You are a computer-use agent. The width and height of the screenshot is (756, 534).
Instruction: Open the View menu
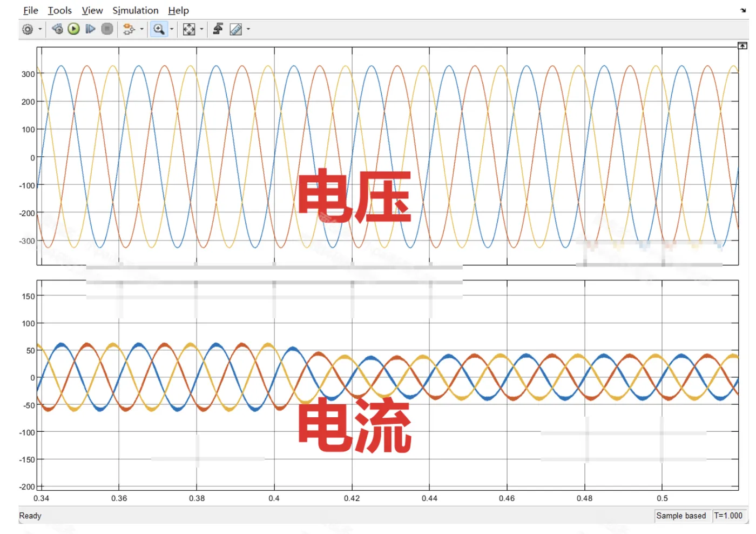tap(92, 10)
